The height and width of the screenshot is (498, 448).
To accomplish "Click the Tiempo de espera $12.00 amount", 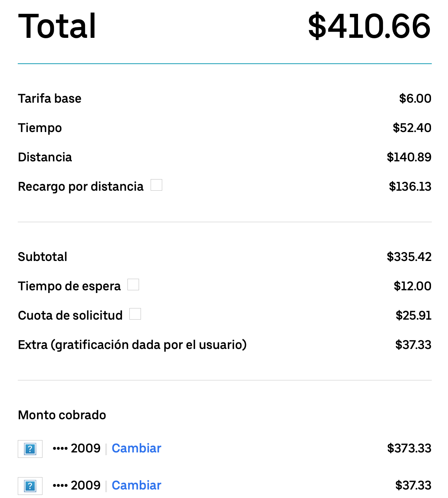I will (x=412, y=286).
